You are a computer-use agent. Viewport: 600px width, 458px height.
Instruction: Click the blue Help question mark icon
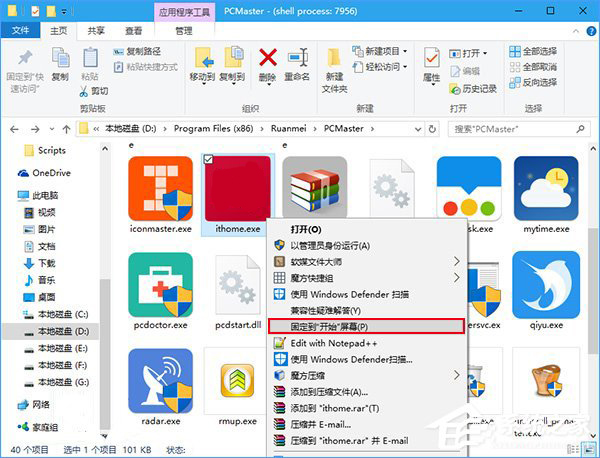click(592, 31)
